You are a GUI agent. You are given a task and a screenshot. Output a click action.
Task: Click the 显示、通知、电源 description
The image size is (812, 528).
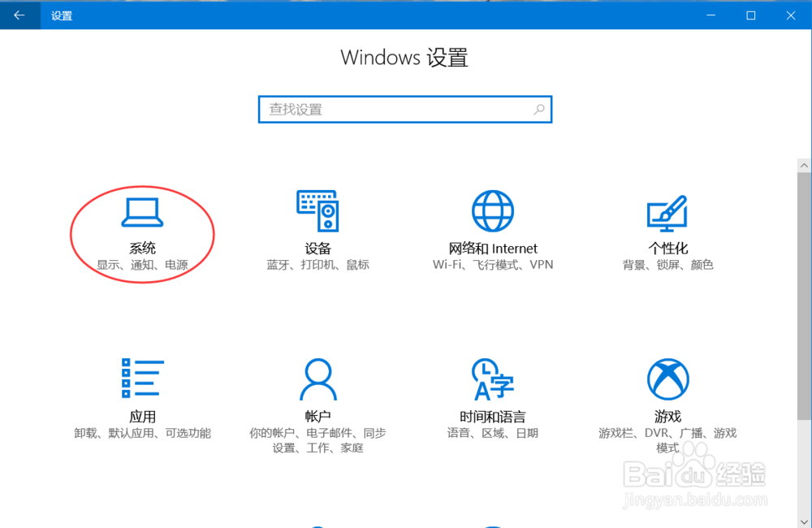(142, 265)
